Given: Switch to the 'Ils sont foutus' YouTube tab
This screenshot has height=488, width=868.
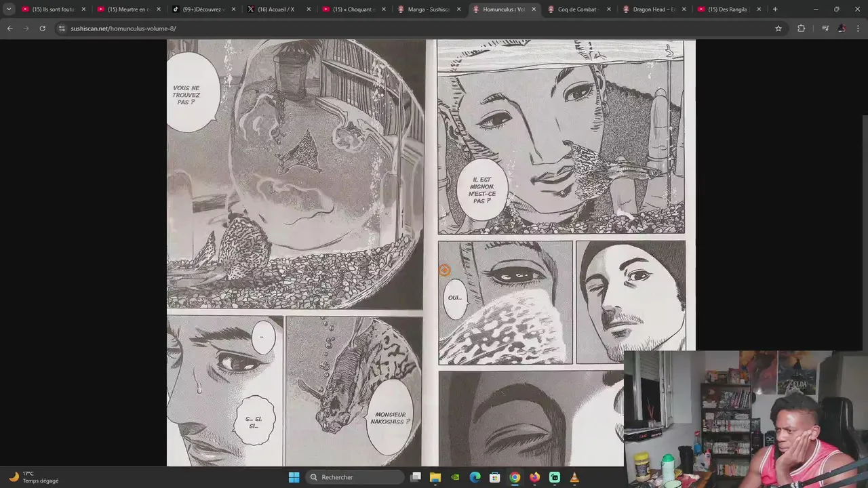Looking at the screenshot, I should [53, 9].
